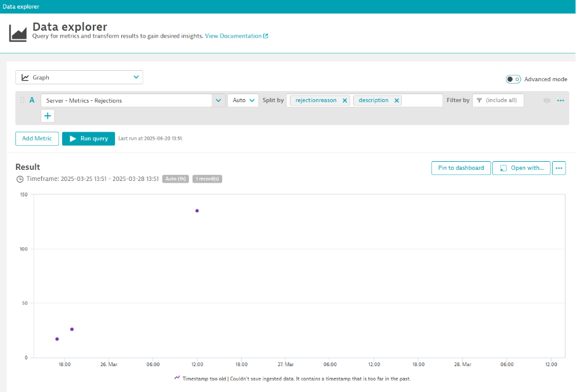Click Pin to dashboard

pos(461,168)
